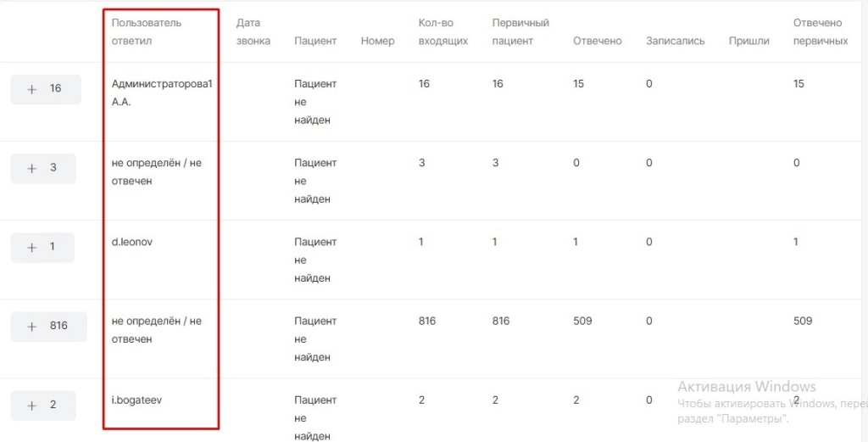Screen dimensions: 868x442
Task: Expand the d.leonov group with 1 call
Action: click(x=42, y=247)
